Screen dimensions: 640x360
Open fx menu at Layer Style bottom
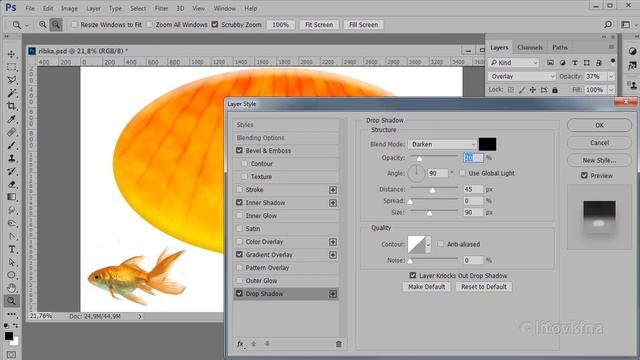[240, 344]
